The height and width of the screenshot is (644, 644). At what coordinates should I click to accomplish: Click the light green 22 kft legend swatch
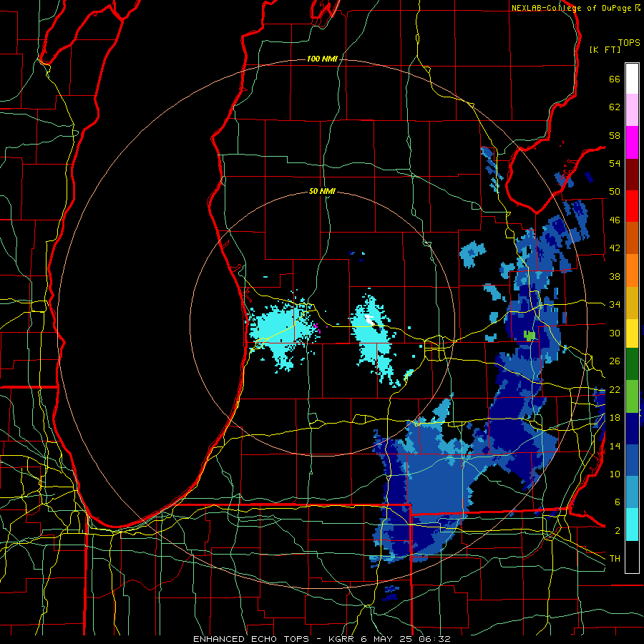coord(632,396)
